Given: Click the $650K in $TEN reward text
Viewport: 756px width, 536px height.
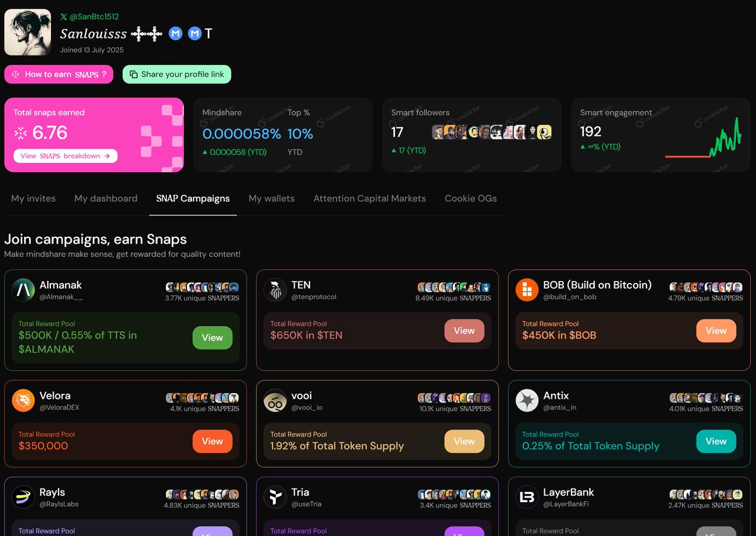Looking at the screenshot, I should point(306,335).
